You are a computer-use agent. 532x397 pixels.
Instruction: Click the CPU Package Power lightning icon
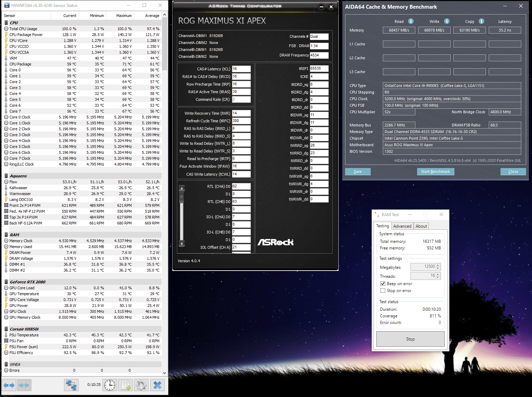point(6,35)
